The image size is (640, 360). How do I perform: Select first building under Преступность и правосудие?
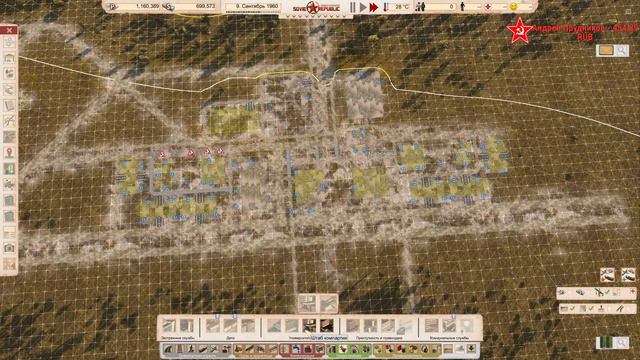click(353, 326)
